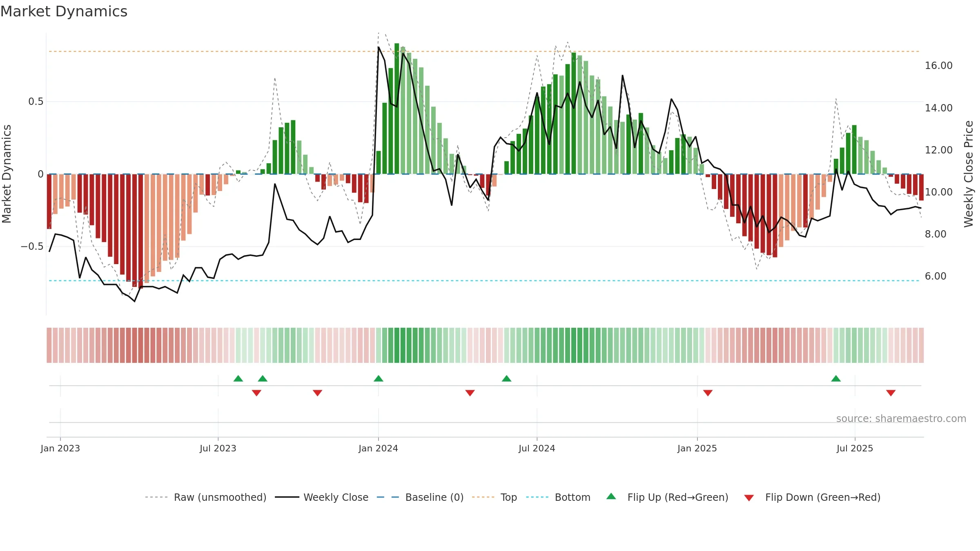Screen dimensions: 980x551
Task: Click the 10.00 price axis label
Action: [939, 192]
